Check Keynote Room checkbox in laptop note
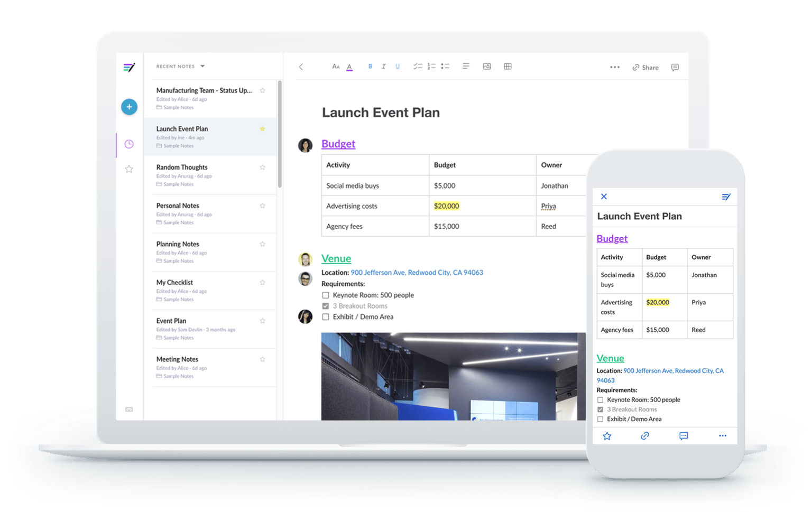The image size is (812, 512). [x=326, y=295]
